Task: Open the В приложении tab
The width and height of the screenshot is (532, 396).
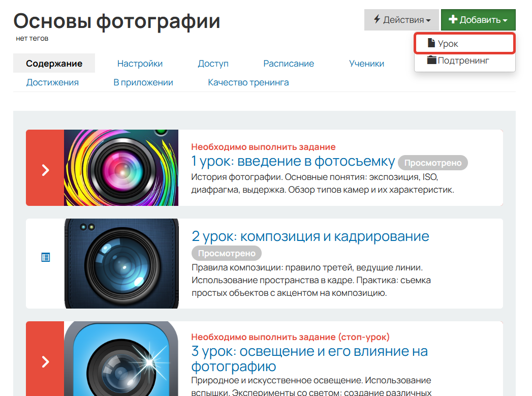Action: (143, 82)
